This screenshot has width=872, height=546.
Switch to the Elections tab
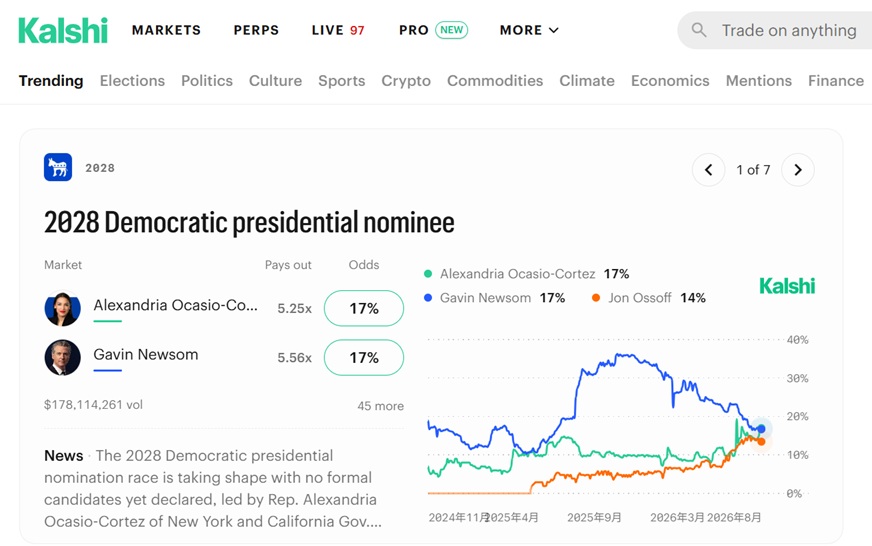132,81
